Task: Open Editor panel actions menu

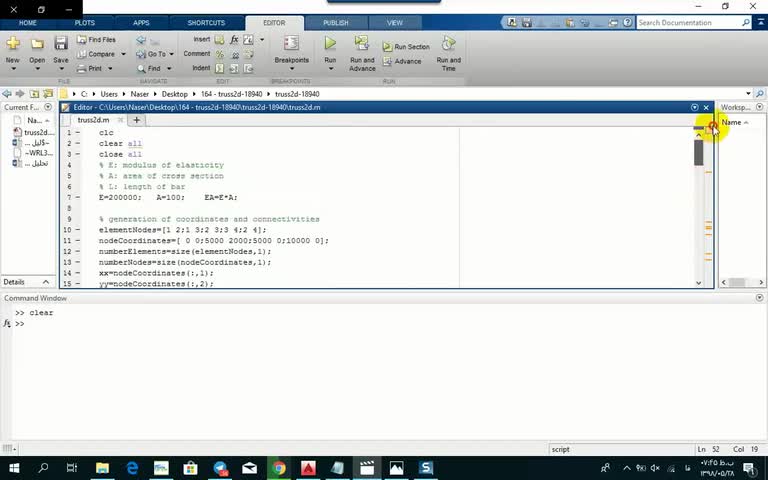Action: [695, 107]
